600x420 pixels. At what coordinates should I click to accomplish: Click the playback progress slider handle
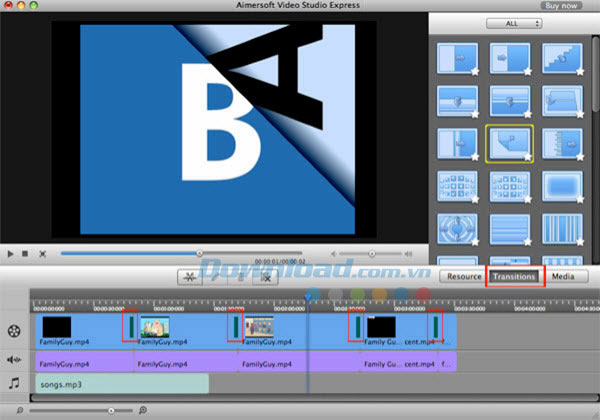199,254
